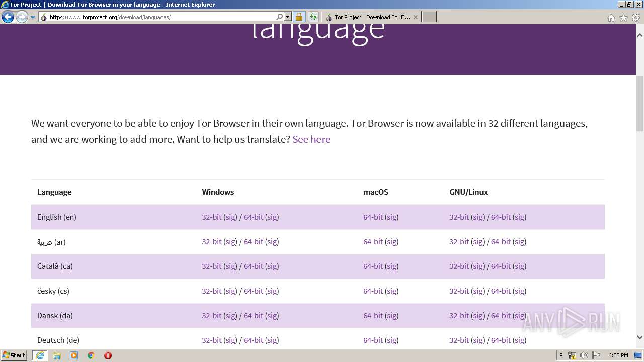Open Deutsch macOS 64-bit link
Viewport: 644px width, 362px height.
point(373,340)
